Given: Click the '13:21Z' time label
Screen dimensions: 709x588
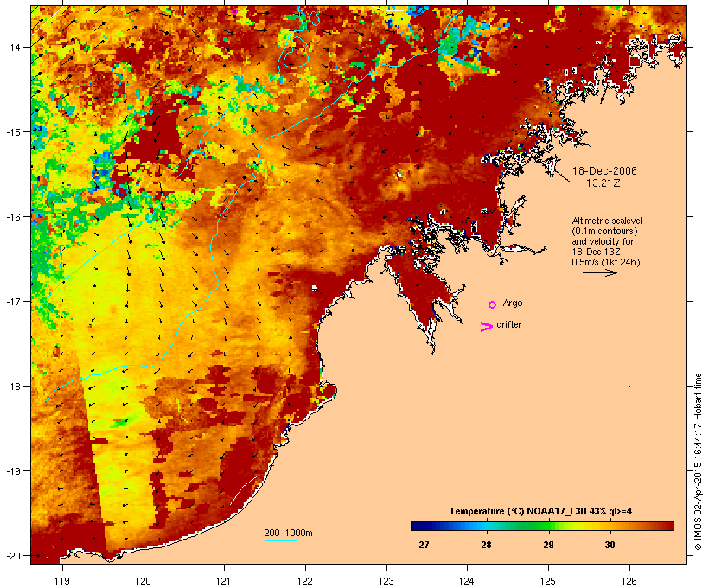Looking at the screenshot, I should 603,183.
